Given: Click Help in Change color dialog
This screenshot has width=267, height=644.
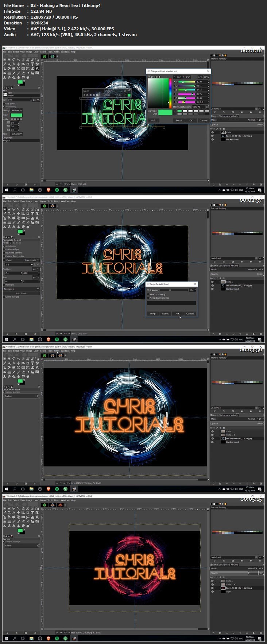Looking at the screenshot, I should [154, 120].
